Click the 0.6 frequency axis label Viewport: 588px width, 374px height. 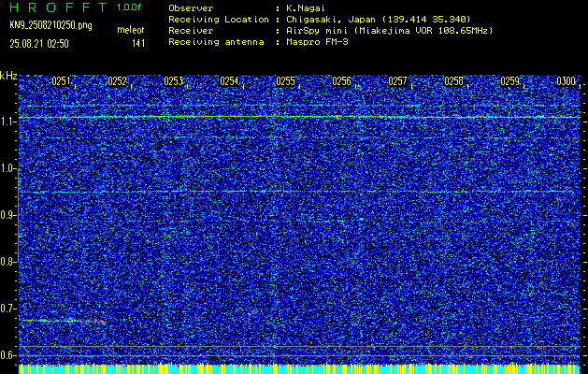click(7, 355)
